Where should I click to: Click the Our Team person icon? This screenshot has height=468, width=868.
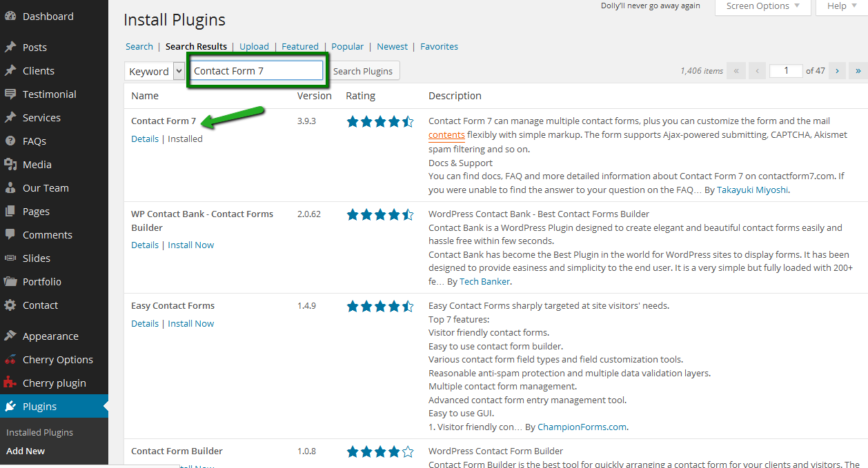click(x=10, y=188)
